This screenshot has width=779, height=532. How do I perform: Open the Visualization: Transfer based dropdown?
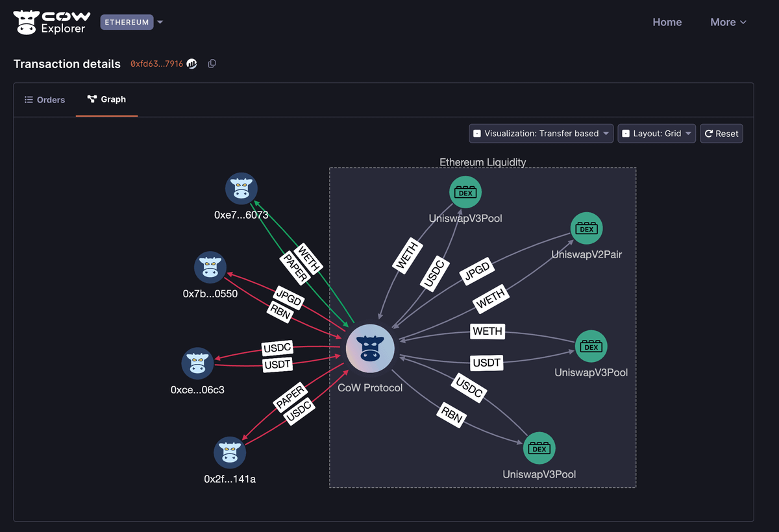(x=541, y=134)
